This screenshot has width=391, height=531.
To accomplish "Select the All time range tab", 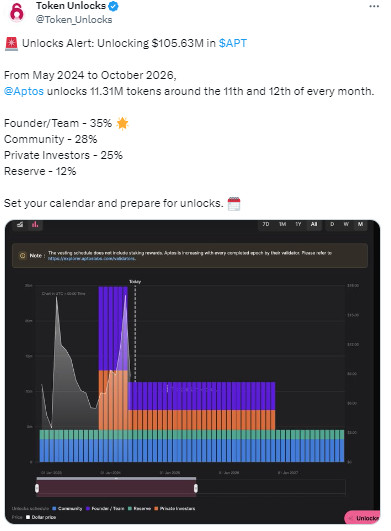I will pyautogui.click(x=314, y=224).
